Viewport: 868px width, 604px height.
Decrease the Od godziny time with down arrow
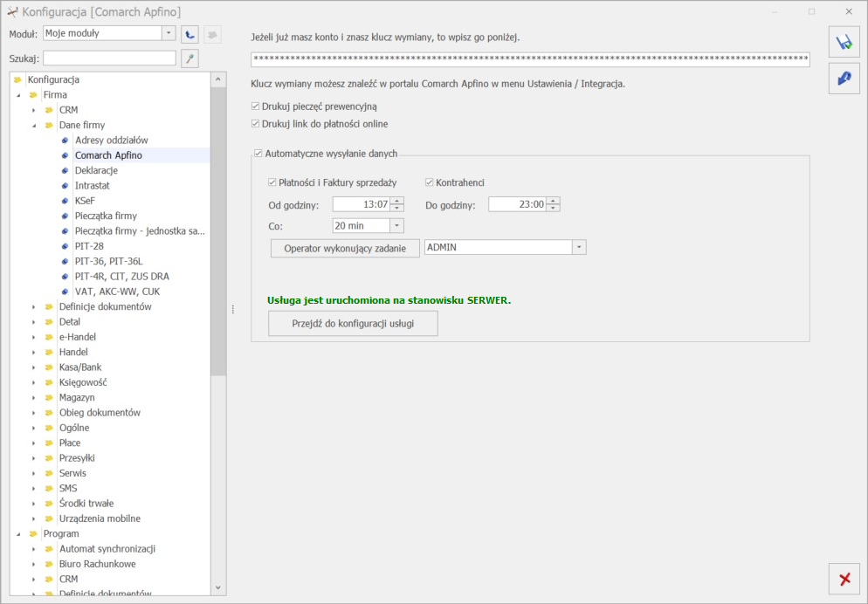[397, 208]
